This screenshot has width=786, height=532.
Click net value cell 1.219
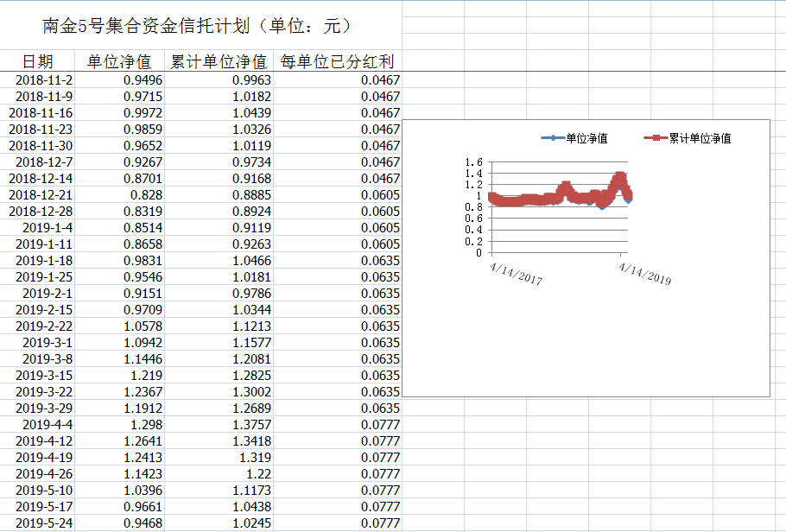(120, 376)
